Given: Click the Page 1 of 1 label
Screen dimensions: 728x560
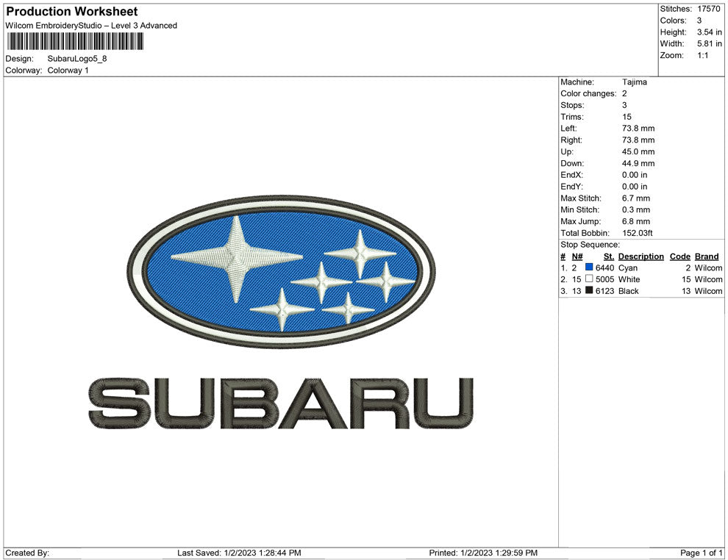Looking at the screenshot, I should point(700,552).
